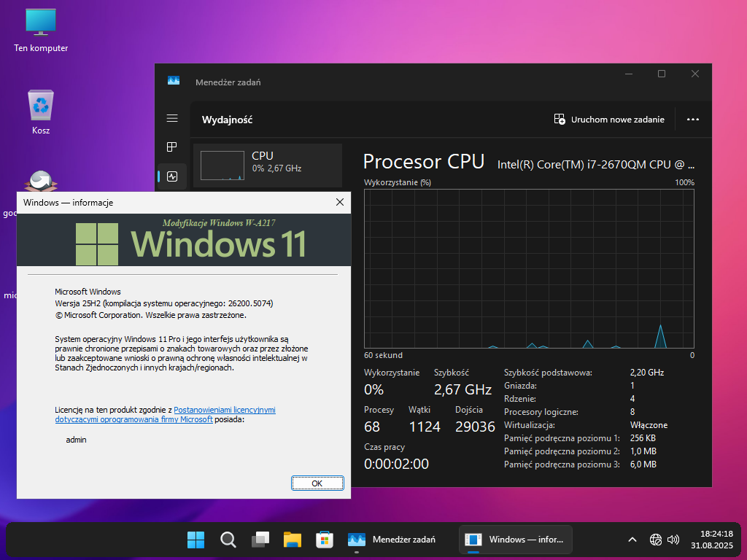747x560 pixels.
Task: Open the taskbar Search icon
Action: pos(228,540)
